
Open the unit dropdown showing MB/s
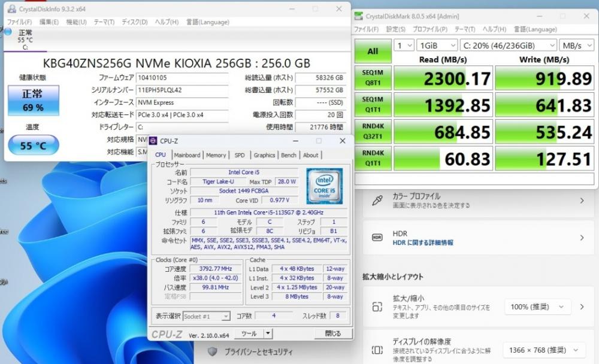[576, 45]
